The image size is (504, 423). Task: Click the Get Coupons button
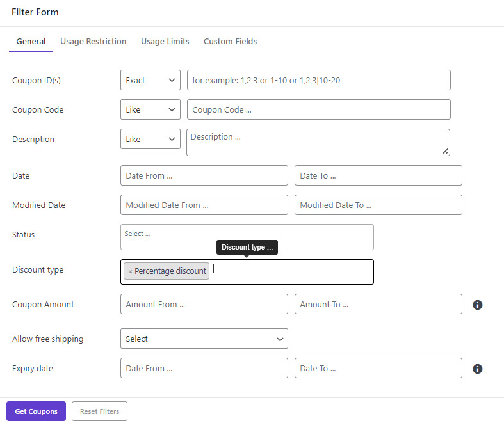pyautogui.click(x=36, y=411)
